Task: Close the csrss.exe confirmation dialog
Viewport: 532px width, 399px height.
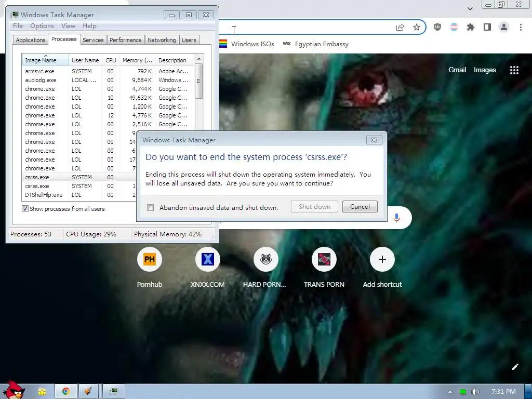Action: coord(374,140)
